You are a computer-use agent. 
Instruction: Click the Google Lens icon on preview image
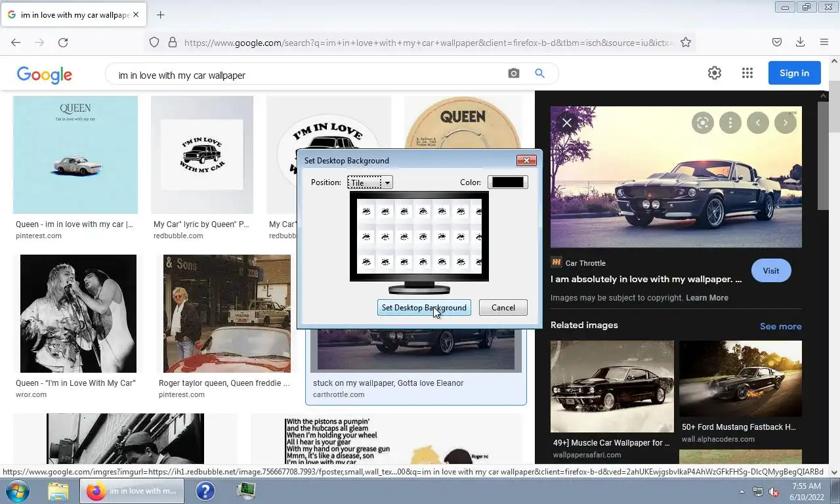(x=703, y=123)
